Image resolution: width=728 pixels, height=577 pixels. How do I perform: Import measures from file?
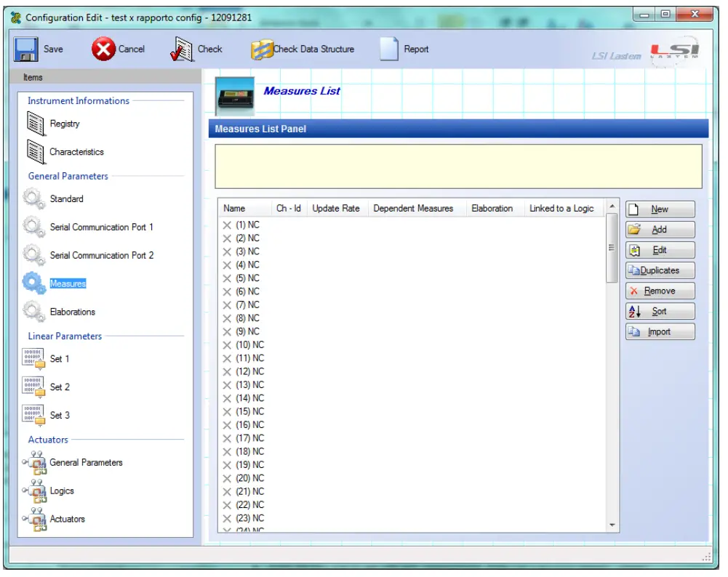(659, 331)
